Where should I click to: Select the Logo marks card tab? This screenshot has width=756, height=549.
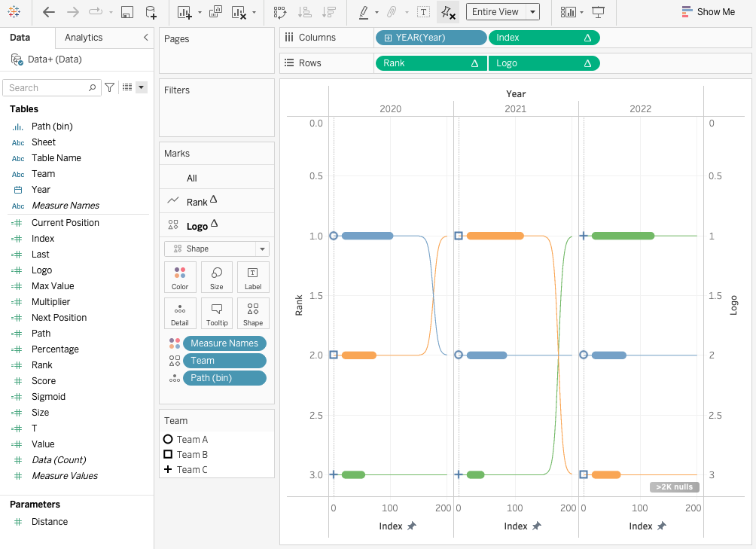pyautogui.click(x=216, y=226)
